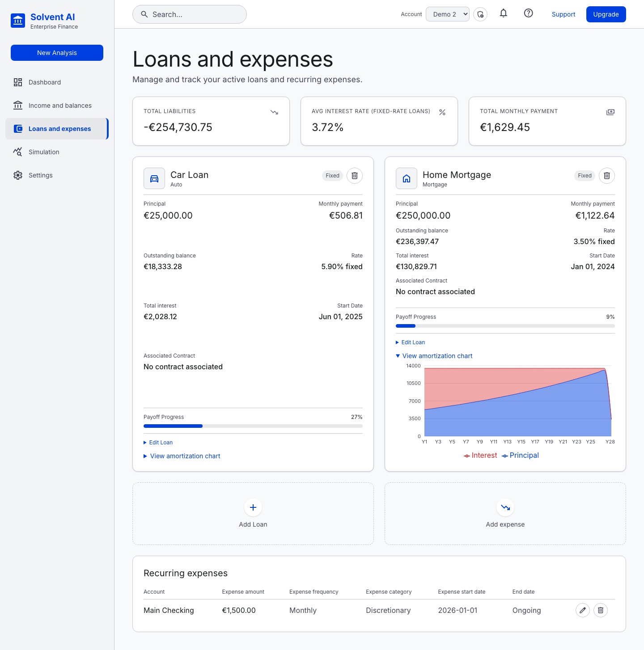Click the Add Loan label

pyautogui.click(x=253, y=524)
